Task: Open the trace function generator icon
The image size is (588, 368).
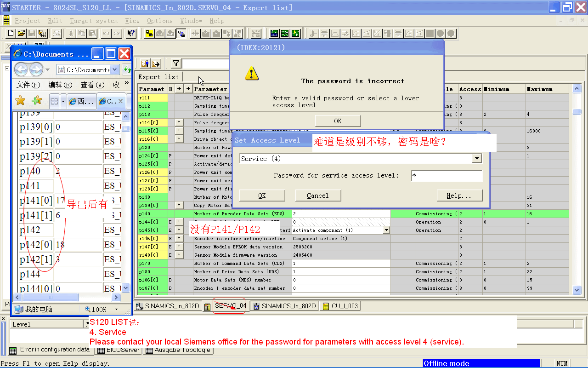Action: coord(274,33)
